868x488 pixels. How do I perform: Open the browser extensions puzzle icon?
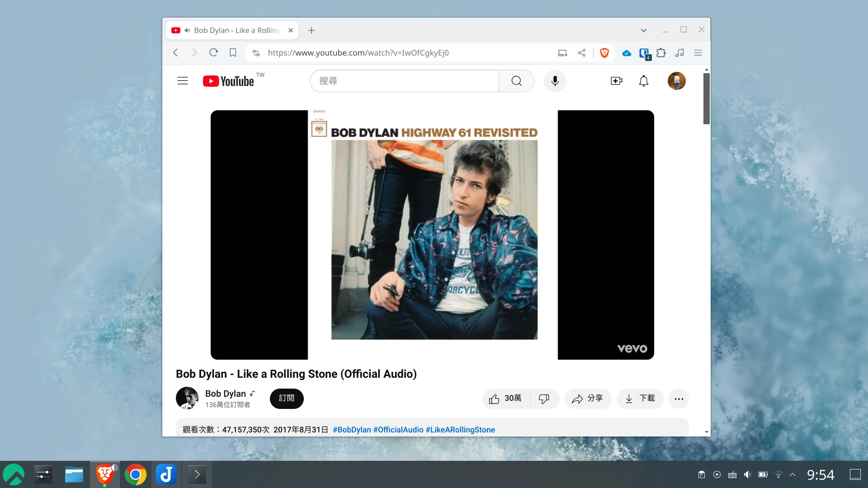(661, 53)
